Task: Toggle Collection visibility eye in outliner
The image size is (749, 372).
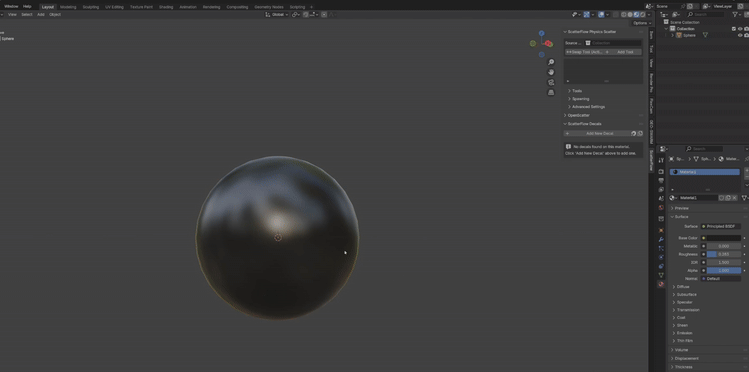Action: pos(740,29)
